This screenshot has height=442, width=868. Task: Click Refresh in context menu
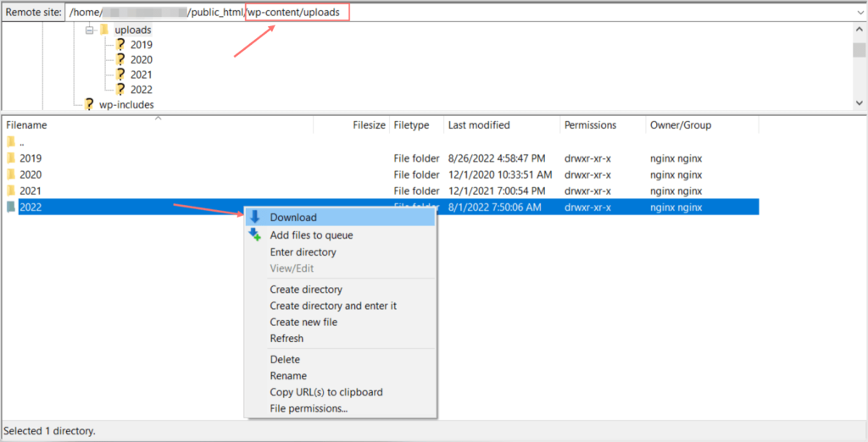click(340, 339)
